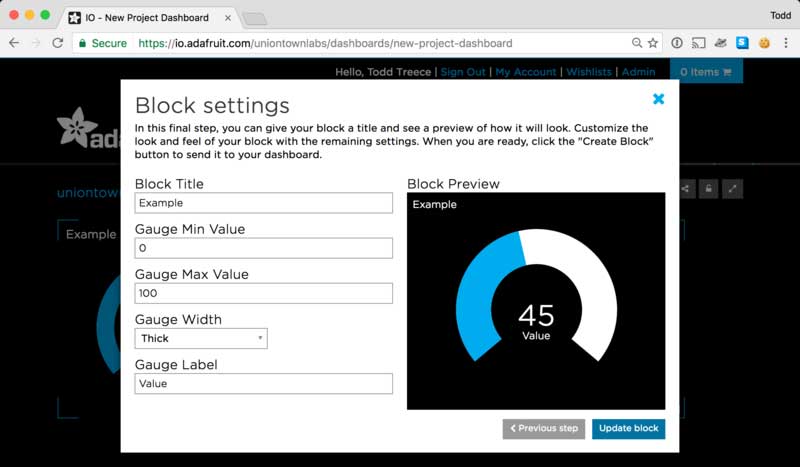
Task: Click the Gauge Max Value field
Action: pos(263,293)
